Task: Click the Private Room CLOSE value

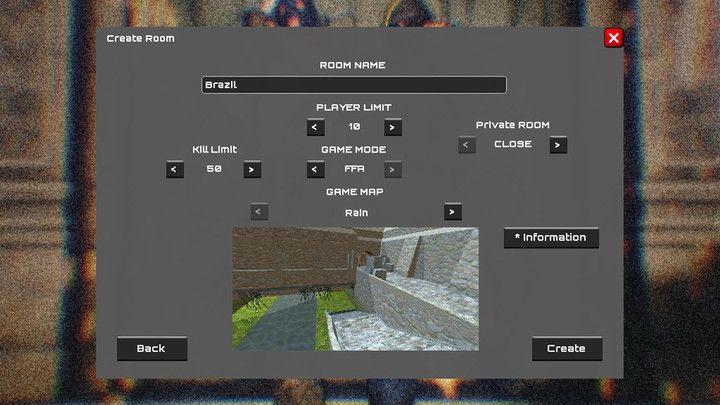Action: pyautogui.click(x=513, y=144)
